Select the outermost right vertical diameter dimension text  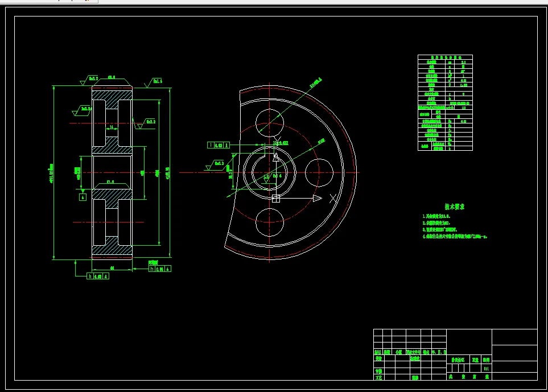pos(168,174)
